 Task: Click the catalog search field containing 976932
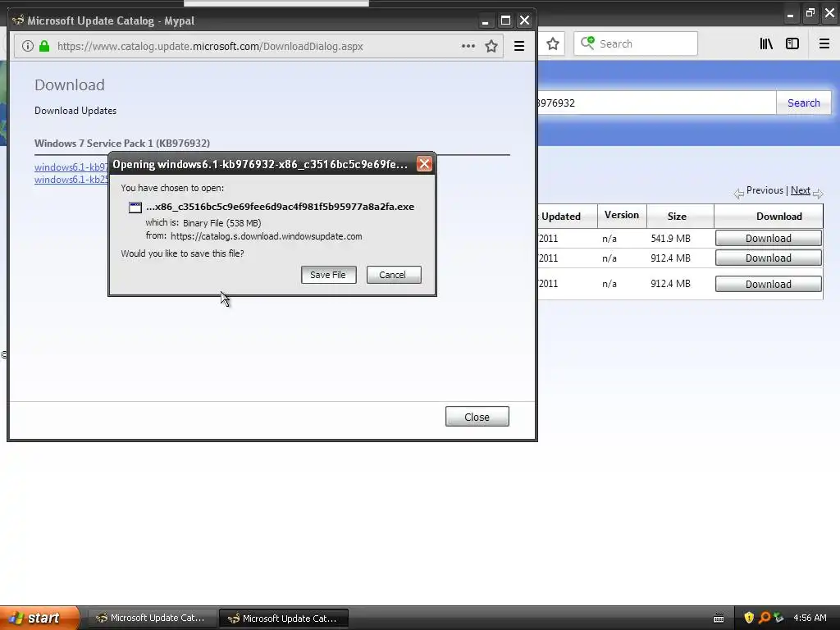657,103
